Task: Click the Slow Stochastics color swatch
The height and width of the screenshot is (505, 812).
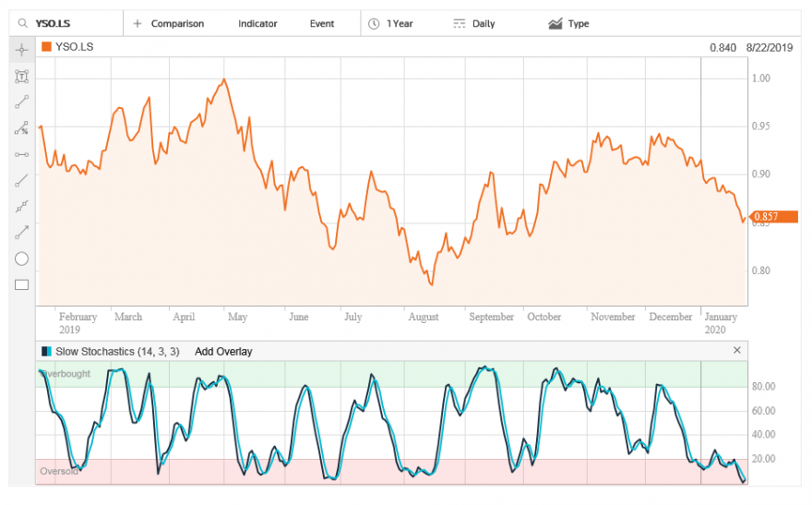Action: point(46,351)
